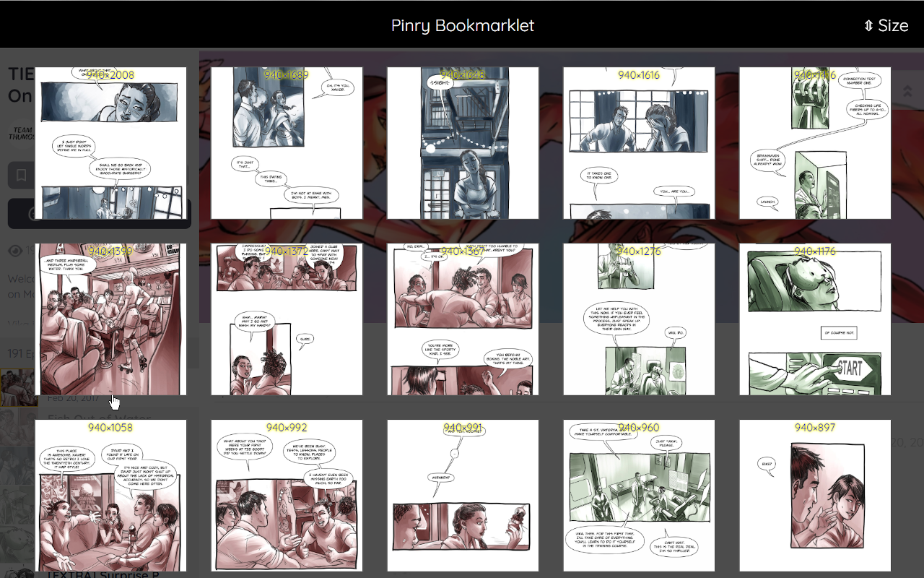Pick the 940×1367 arm-wrestling comic page
Viewport: 924px width, 578px height.
[x=463, y=319]
